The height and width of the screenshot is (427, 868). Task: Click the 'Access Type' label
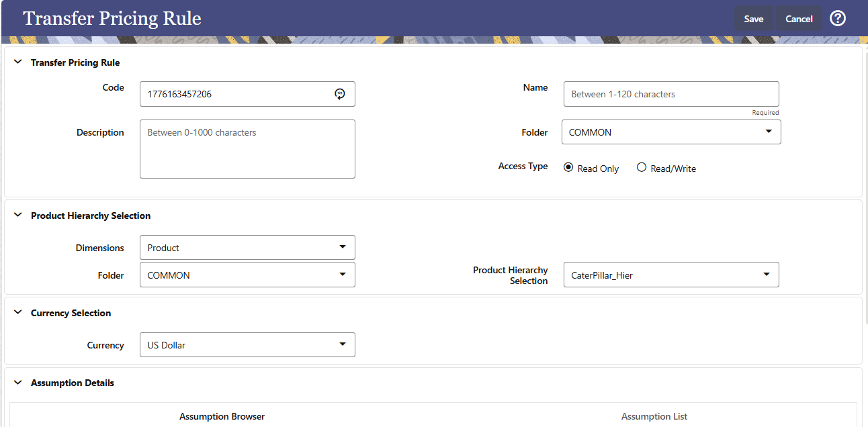pyautogui.click(x=523, y=166)
